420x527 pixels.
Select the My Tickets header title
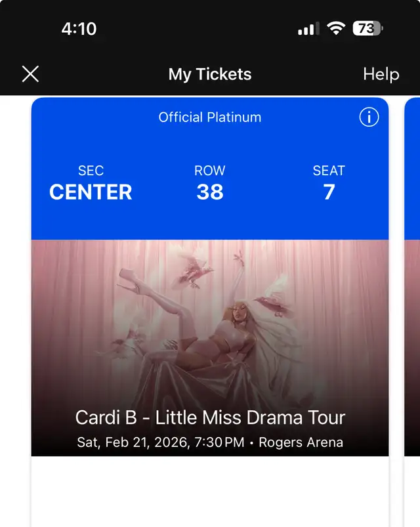[x=209, y=74]
